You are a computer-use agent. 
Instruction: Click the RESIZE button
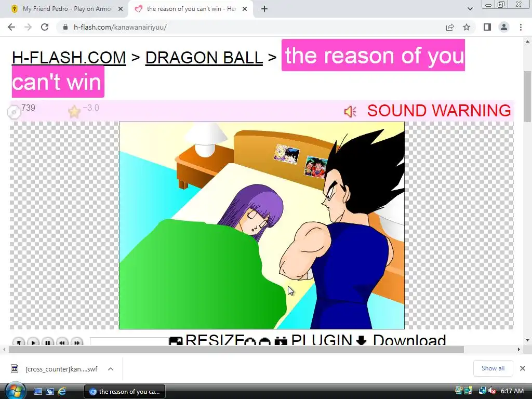[207, 340]
